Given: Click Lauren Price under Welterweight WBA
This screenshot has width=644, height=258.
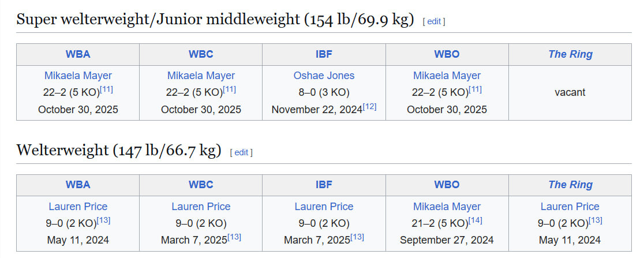Looking at the screenshot, I should [78, 206].
